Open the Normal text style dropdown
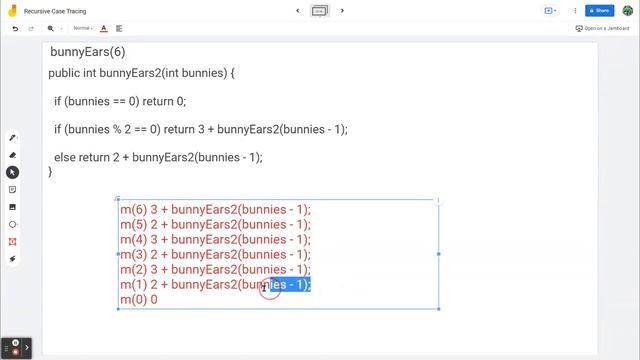This screenshot has width=640, height=360. [83, 28]
